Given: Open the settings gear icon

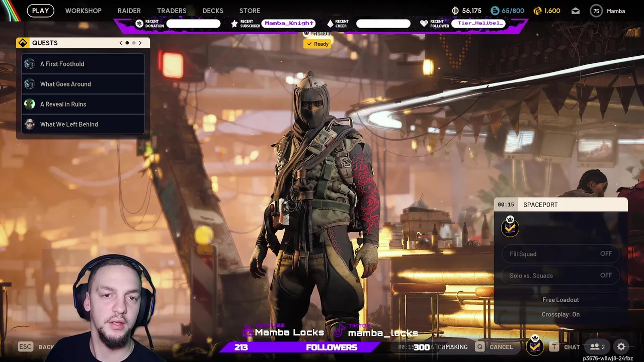Looking at the screenshot, I should pyautogui.click(x=621, y=346).
